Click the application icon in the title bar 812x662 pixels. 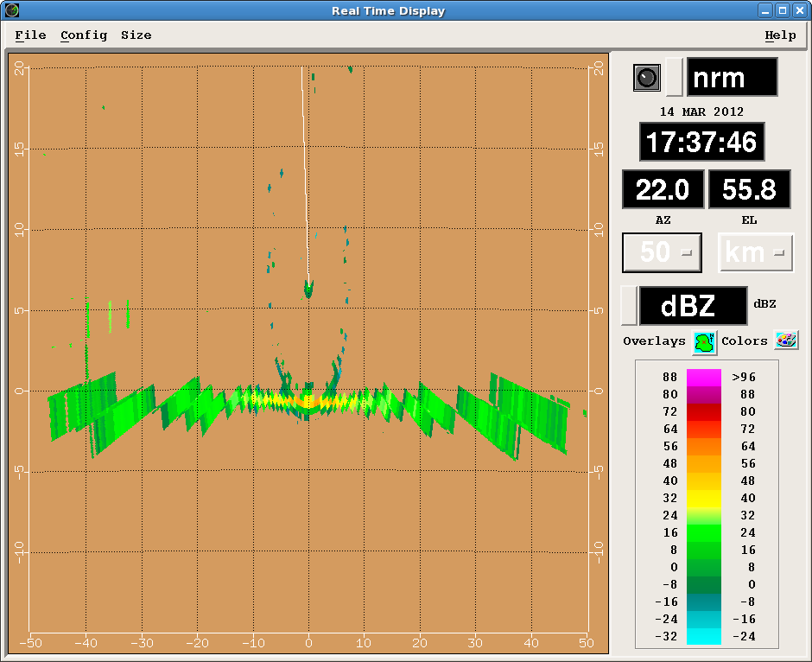click(12, 10)
